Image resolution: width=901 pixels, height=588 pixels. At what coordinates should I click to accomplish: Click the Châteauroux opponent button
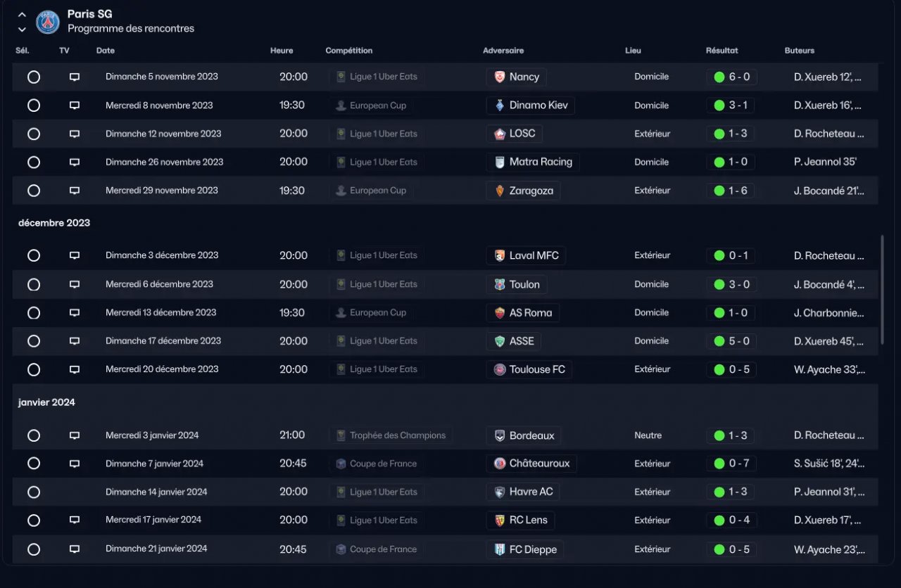click(x=531, y=464)
